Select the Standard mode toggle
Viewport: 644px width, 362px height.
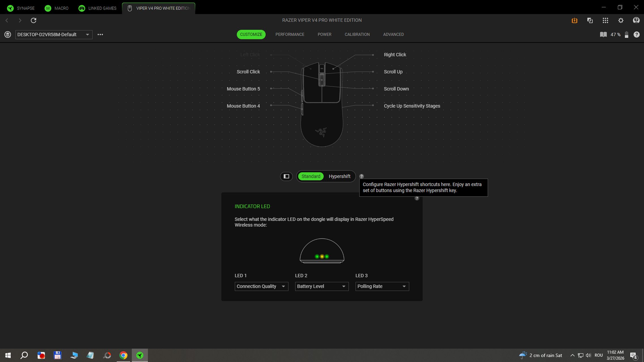[311, 176]
